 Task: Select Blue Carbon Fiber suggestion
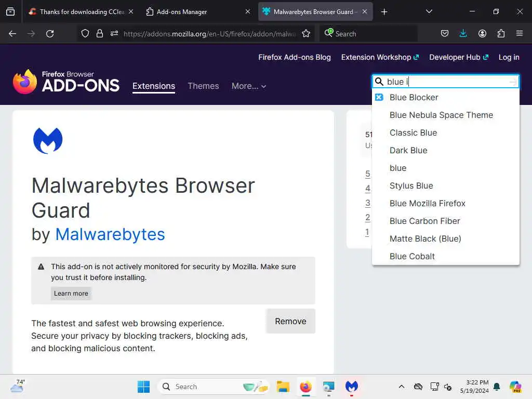click(445, 221)
